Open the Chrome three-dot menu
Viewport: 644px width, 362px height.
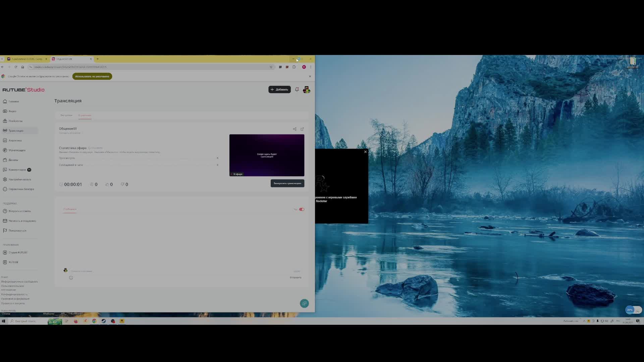[311, 67]
